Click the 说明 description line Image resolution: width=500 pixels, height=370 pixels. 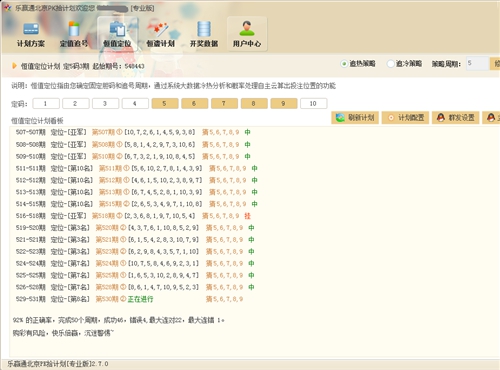[x=173, y=86]
